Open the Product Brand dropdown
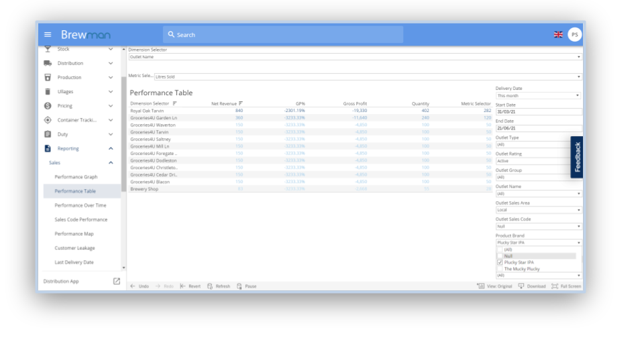The image size is (644, 362). click(x=539, y=243)
